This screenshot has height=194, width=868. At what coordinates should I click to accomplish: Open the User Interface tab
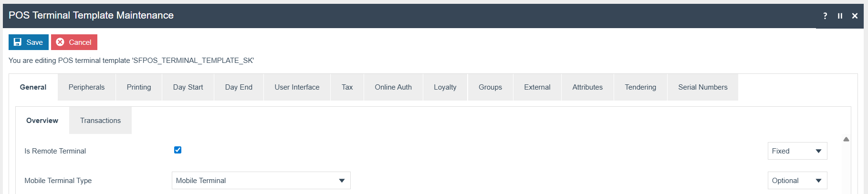coord(297,87)
